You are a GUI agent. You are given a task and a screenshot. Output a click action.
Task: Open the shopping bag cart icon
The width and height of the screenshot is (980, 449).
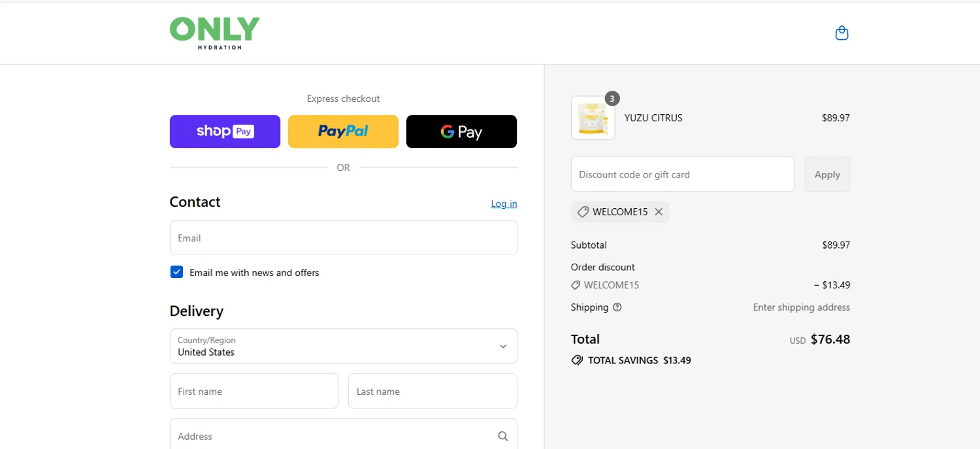pyautogui.click(x=841, y=33)
